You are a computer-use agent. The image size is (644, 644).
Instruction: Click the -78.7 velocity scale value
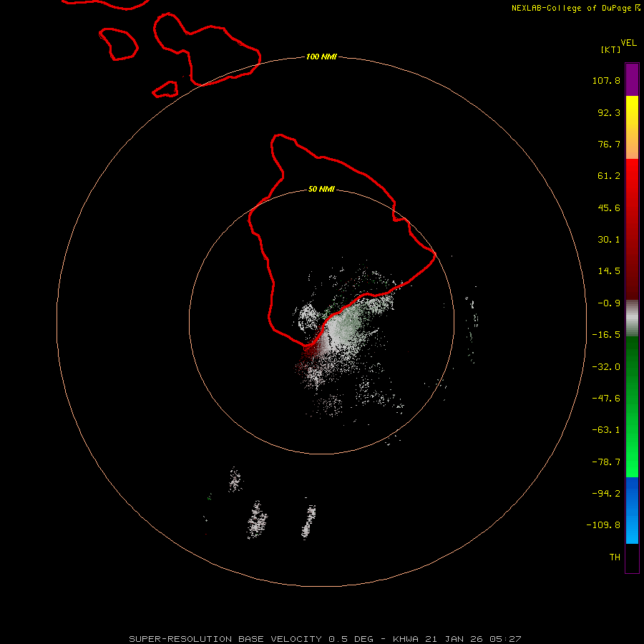click(x=606, y=462)
